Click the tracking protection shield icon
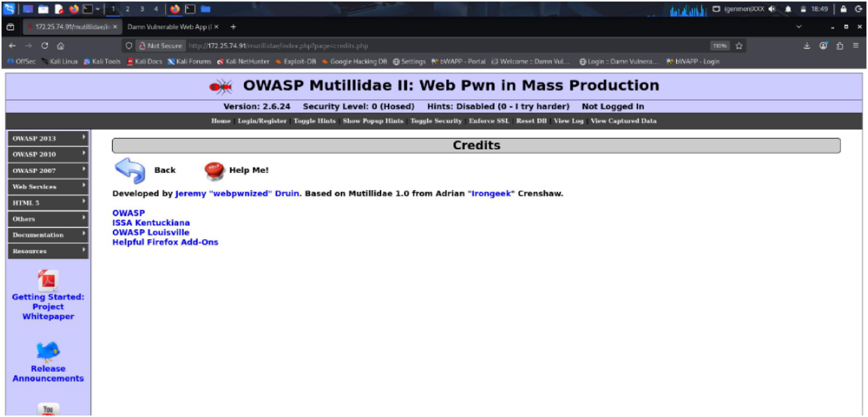868x417 pixels. [128, 46]
